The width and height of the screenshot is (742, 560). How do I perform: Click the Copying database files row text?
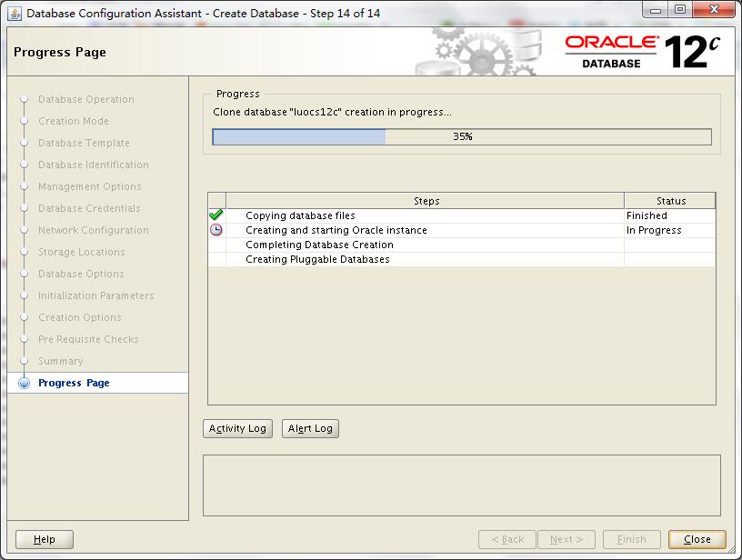pyautogui.click(x=300, y=215)
